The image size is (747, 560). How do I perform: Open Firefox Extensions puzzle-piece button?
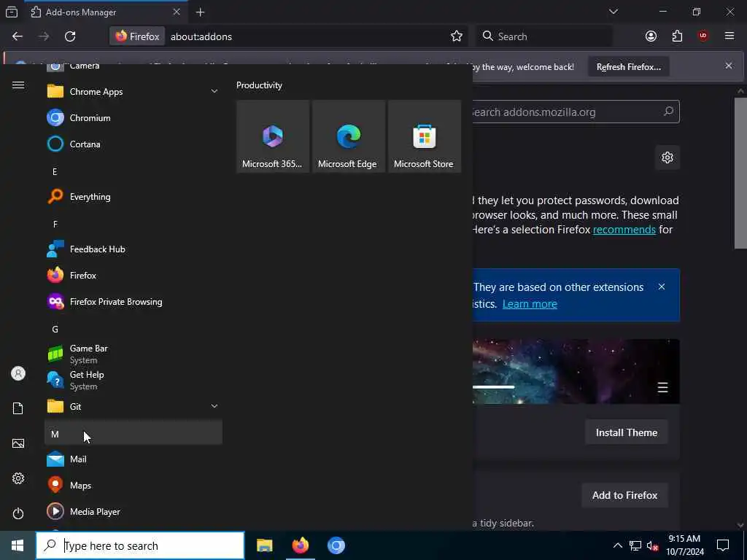[677, 36]
